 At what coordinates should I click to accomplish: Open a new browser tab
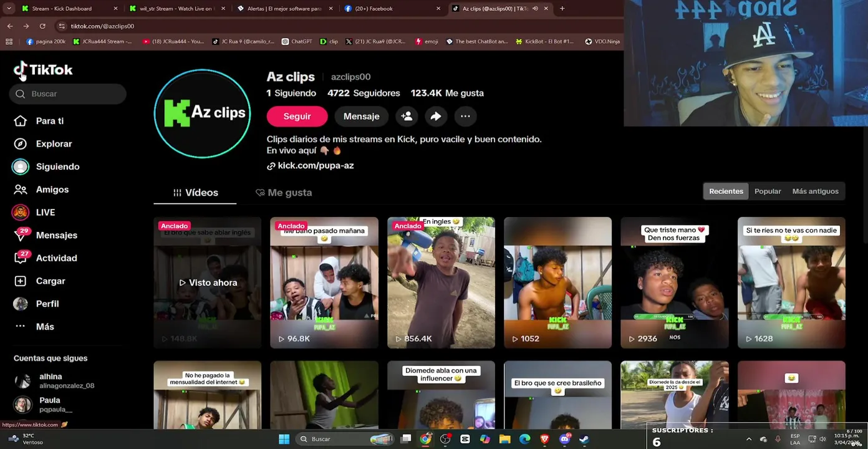point(562,9)
